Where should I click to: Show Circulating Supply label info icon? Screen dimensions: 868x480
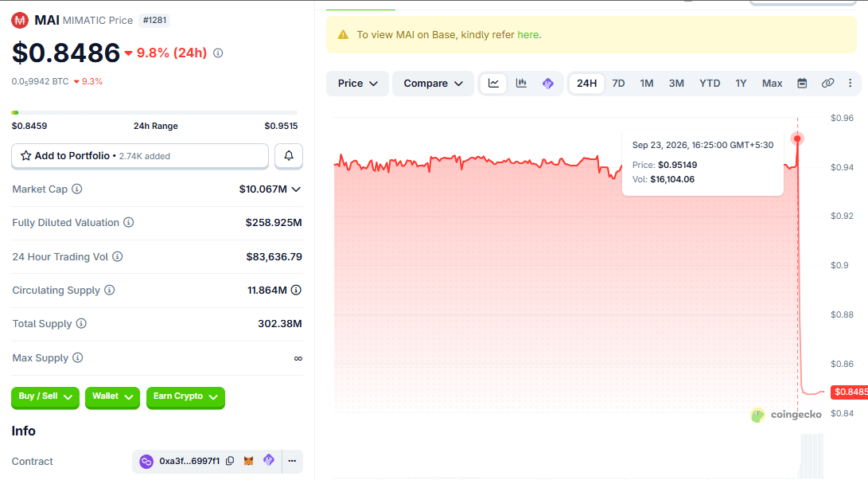(x=110, y=290)
